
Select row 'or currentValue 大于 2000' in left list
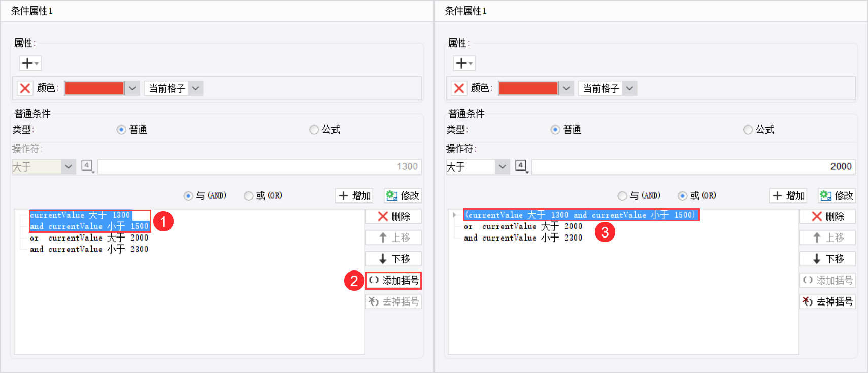[89, 238]
